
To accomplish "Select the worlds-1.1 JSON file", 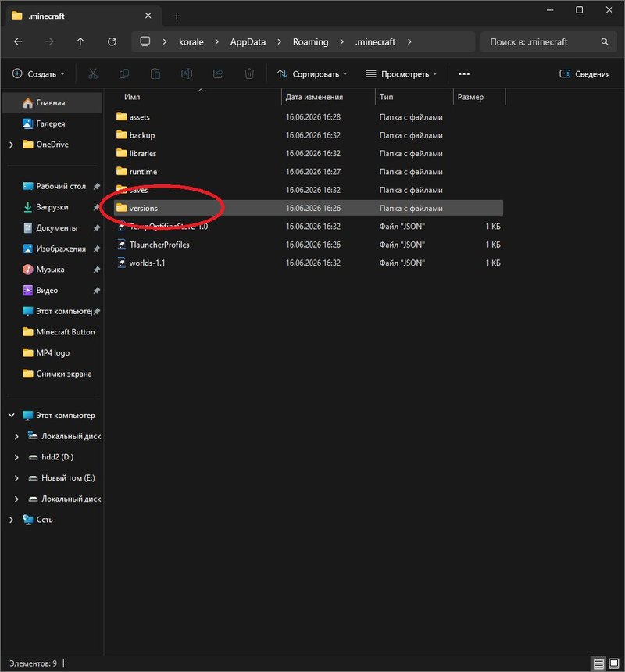I will (x=309, y=263).
